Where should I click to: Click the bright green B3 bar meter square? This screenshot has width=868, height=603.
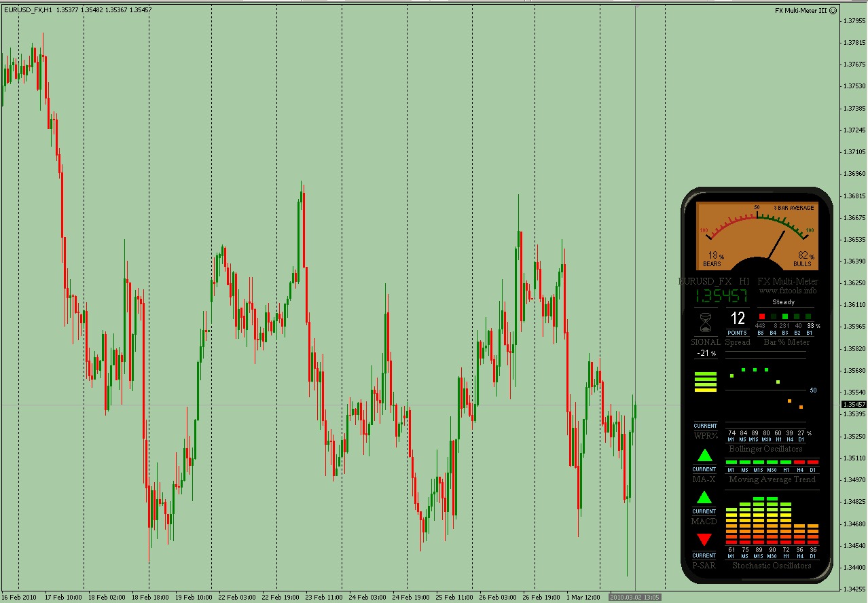coord(785,316)
